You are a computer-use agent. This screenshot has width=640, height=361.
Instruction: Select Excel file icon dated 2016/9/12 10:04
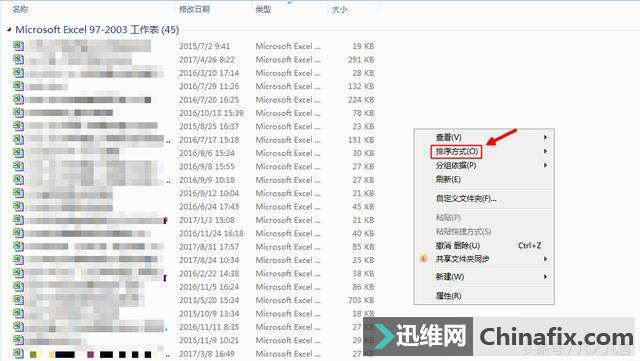(x=18, y=193)
